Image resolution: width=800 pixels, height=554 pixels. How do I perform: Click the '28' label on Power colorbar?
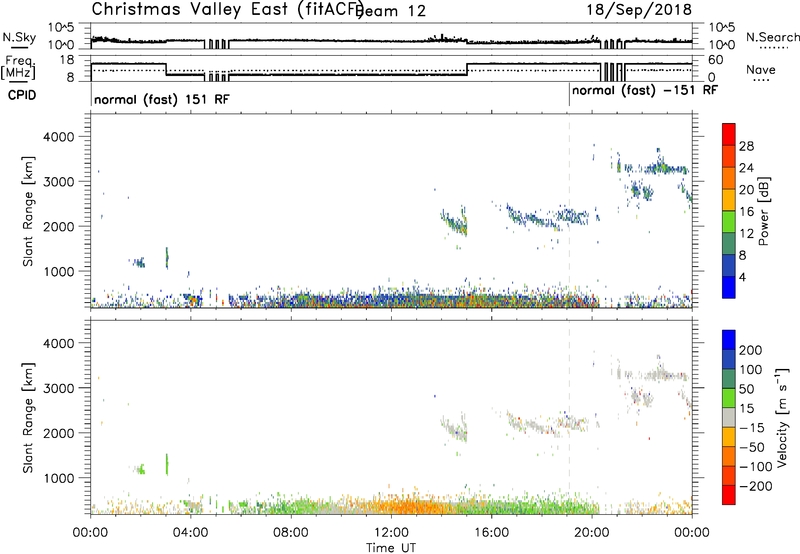tap(746, 146)
